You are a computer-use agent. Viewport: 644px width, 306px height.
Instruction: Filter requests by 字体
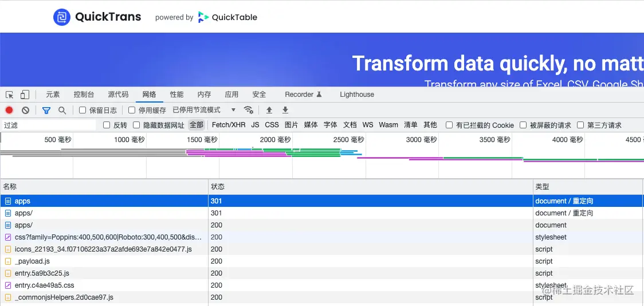pos(330,125)
